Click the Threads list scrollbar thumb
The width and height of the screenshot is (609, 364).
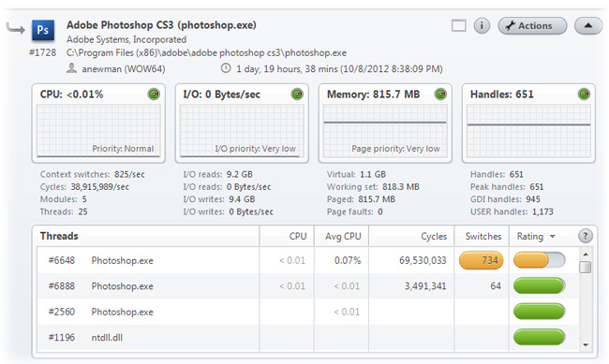586,267
